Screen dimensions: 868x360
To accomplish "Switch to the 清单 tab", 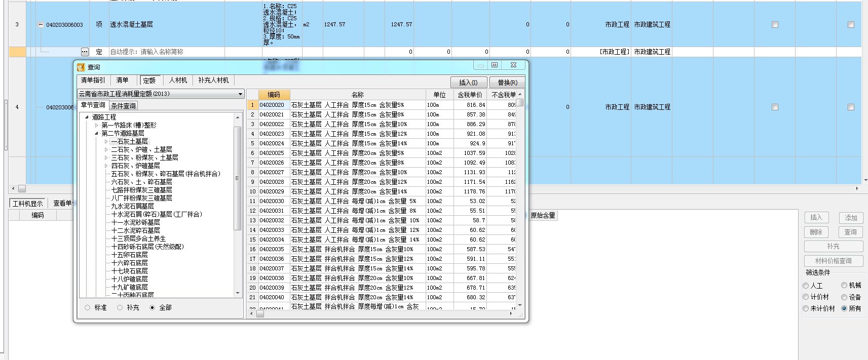I will coord(123,80).
